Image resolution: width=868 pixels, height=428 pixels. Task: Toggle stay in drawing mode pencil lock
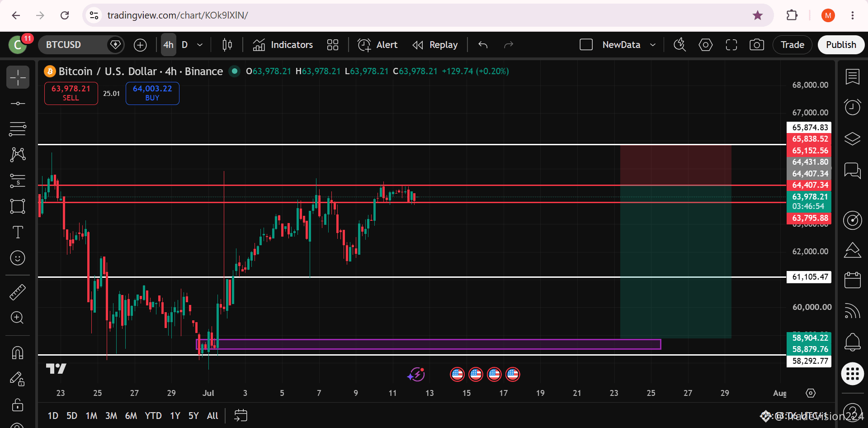18,379
